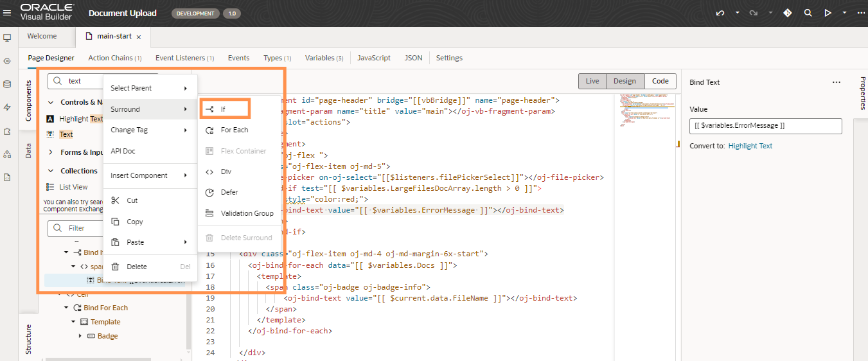Collapse the Bind For Each node

point(67,308)
